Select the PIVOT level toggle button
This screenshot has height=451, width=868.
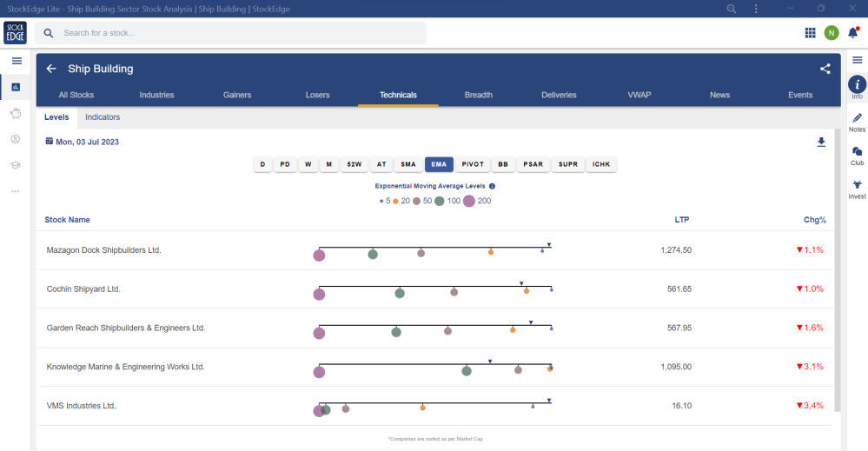pyautogui.click(x=473, y=164)
